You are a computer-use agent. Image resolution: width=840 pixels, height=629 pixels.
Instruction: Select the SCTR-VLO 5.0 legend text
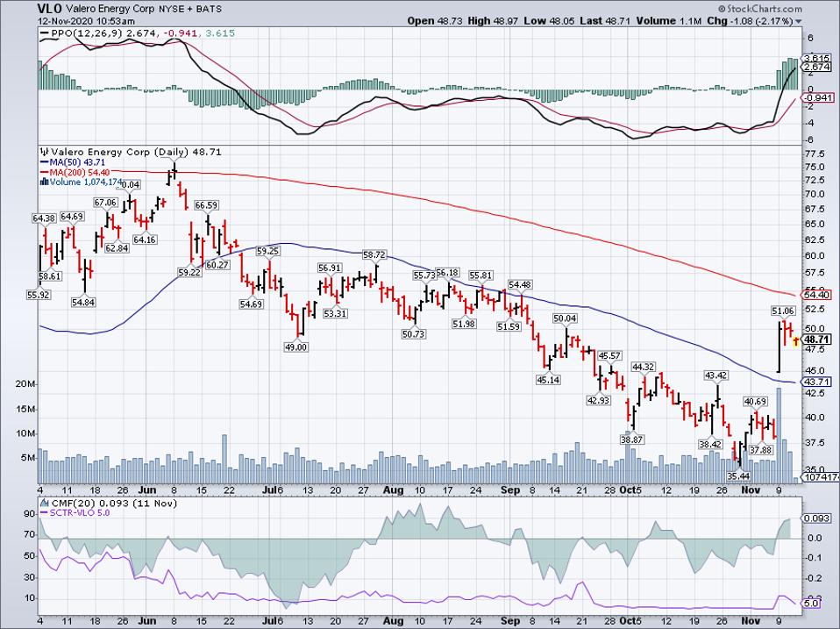coord(79,512)
